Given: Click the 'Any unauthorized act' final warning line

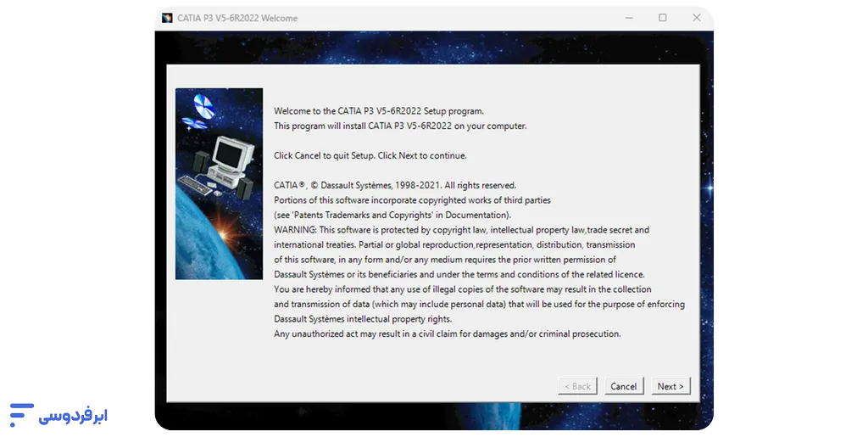Looking at the screenshot, I should [447, 333].
